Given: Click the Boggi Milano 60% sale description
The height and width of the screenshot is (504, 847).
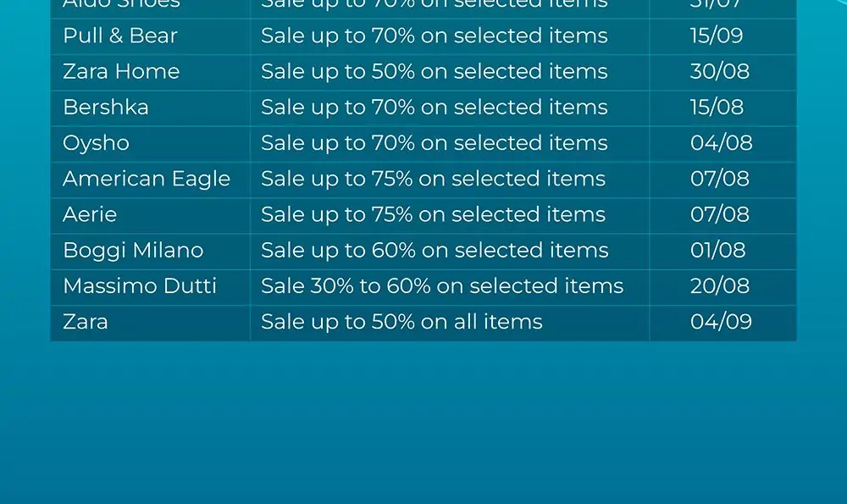Looking at the screenshot, I should 435,250.
